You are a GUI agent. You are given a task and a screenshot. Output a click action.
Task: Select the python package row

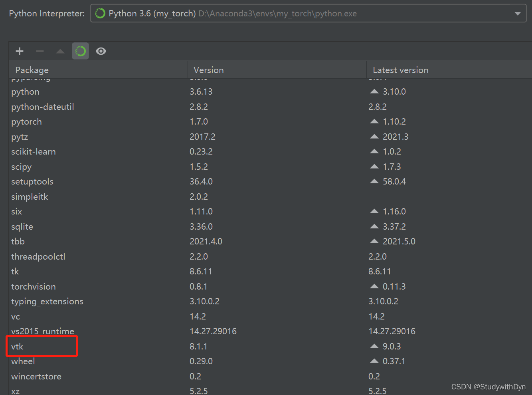(271, 92)
